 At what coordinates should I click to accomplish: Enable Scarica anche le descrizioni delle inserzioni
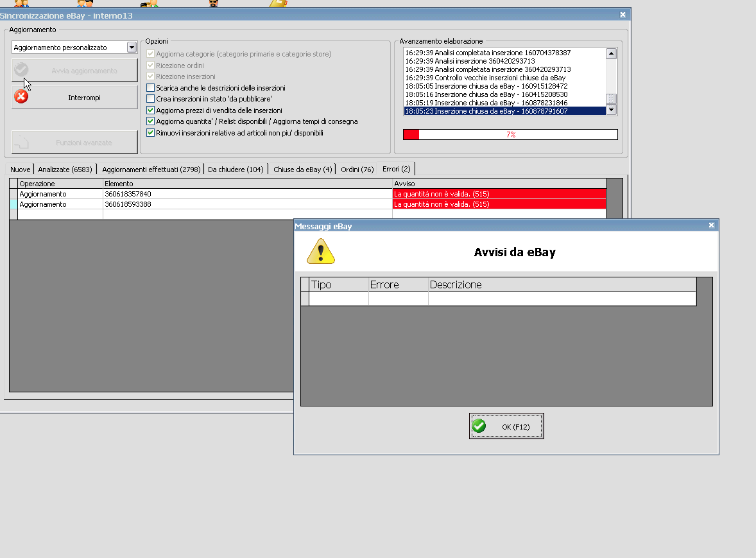click(x=150, y=88)
